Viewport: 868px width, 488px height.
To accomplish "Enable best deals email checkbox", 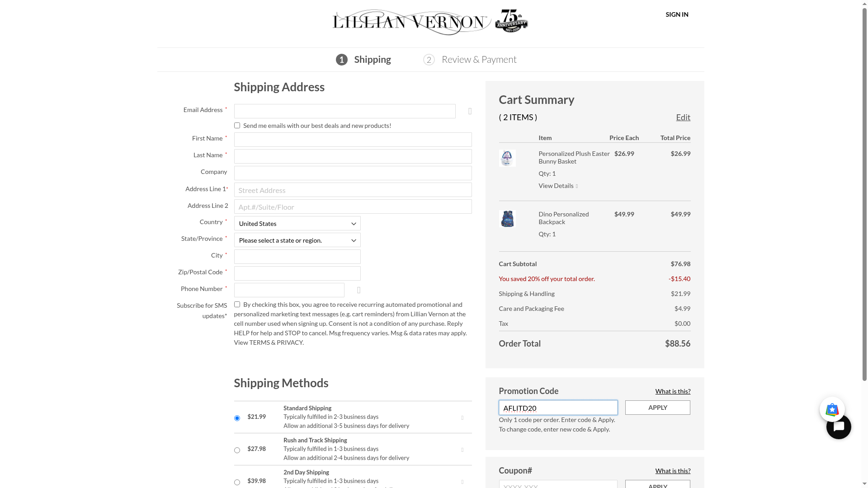I will [x=237, y=126].
